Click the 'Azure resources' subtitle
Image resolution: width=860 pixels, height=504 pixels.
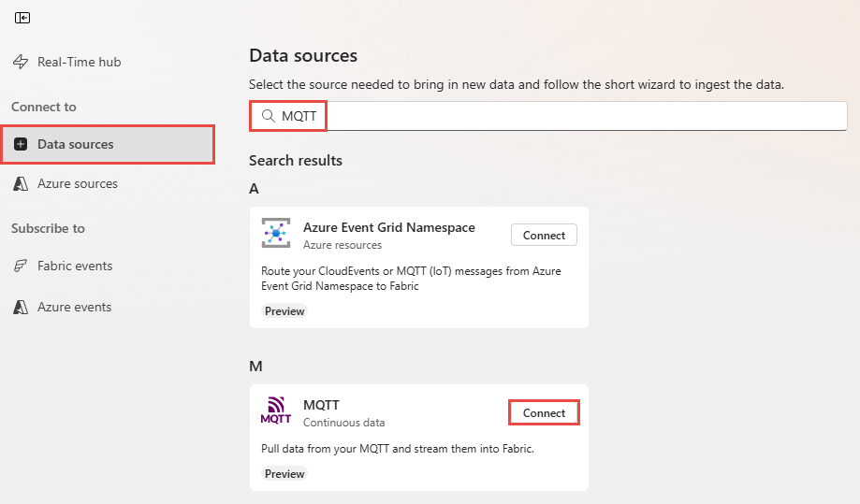343,245
